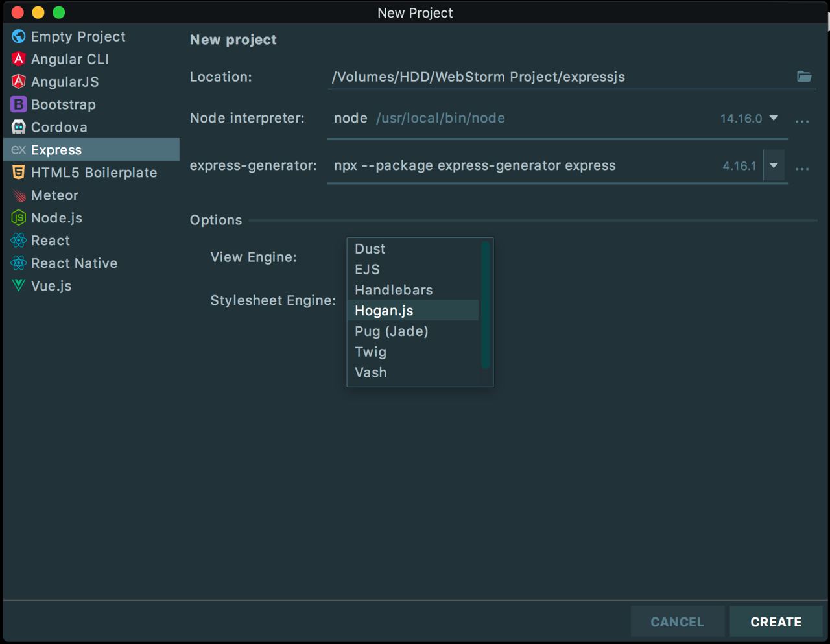The width and height of the screenshot is (830, 644).
Task: Open Node interpreter browse ellipsis button
Action: point(802,121)
